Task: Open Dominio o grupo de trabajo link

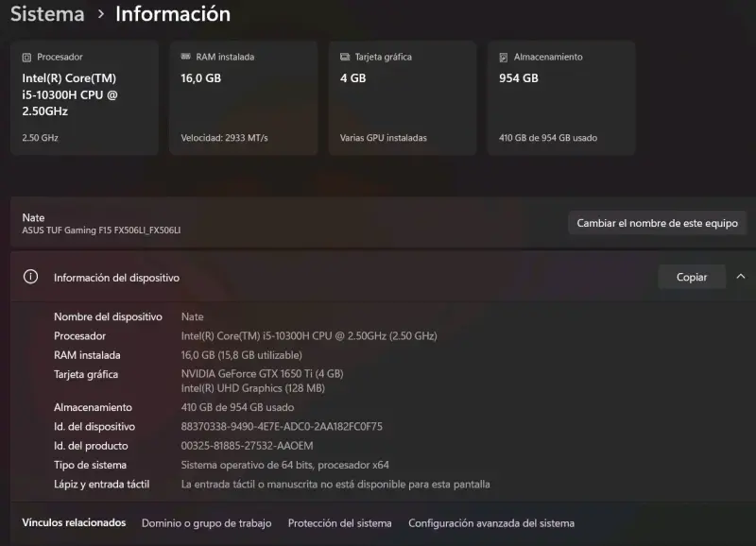Action: coord(206,523)
